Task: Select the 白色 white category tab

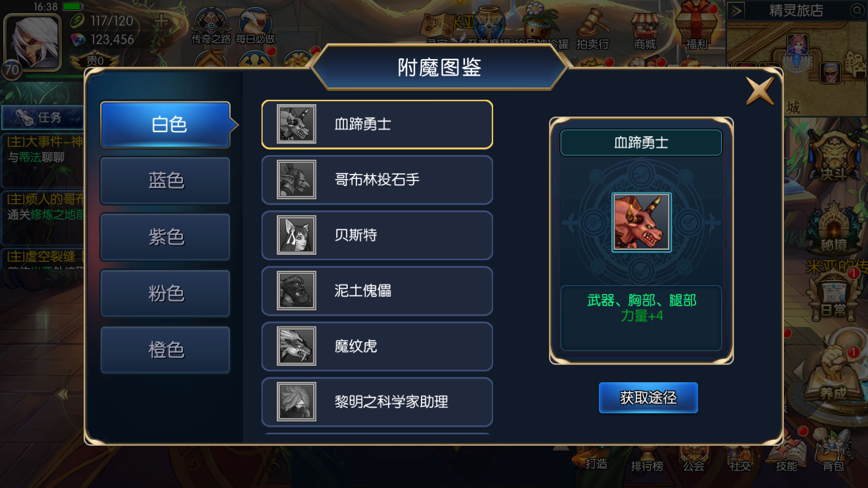Action: (x=166, y=125)
